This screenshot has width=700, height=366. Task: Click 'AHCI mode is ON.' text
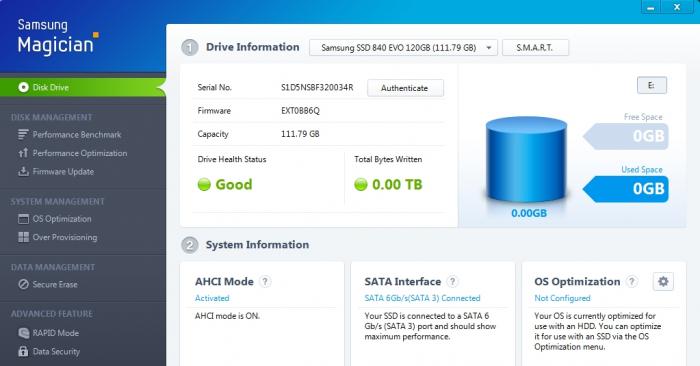227,316
